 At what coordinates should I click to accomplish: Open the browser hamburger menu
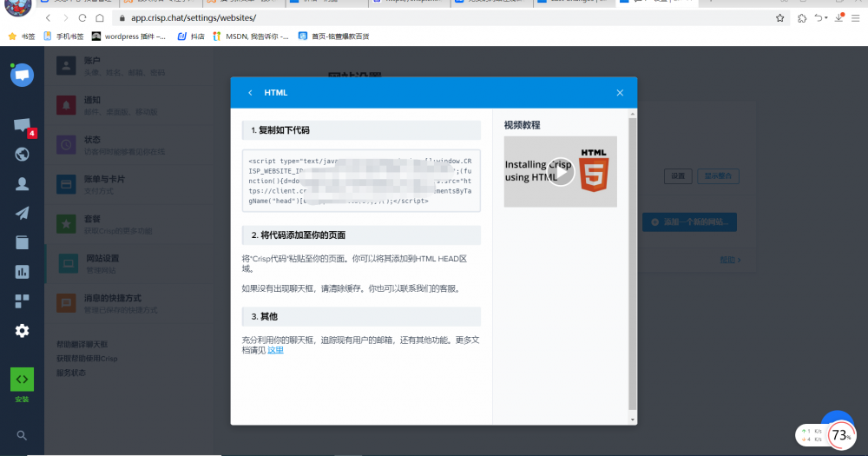[x=856, y=17]
